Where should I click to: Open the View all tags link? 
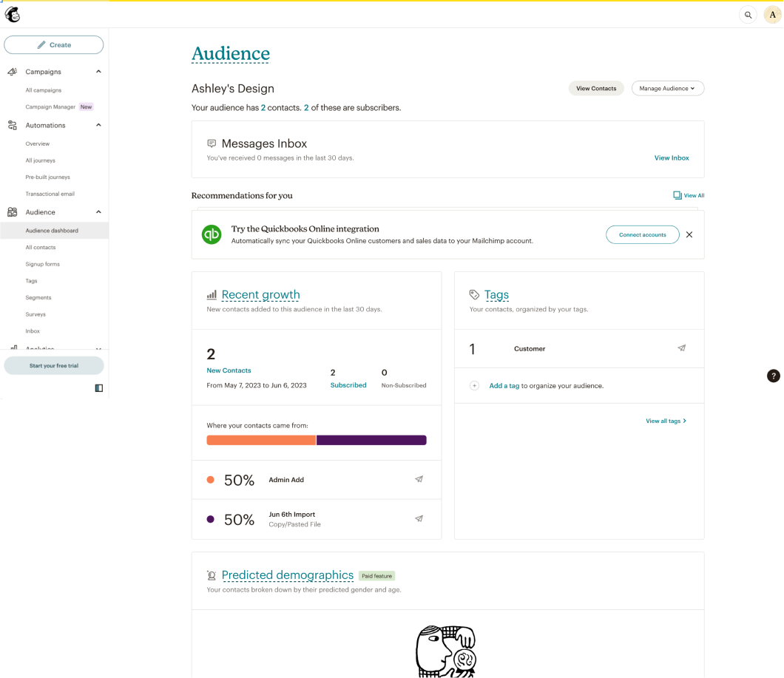663,420
